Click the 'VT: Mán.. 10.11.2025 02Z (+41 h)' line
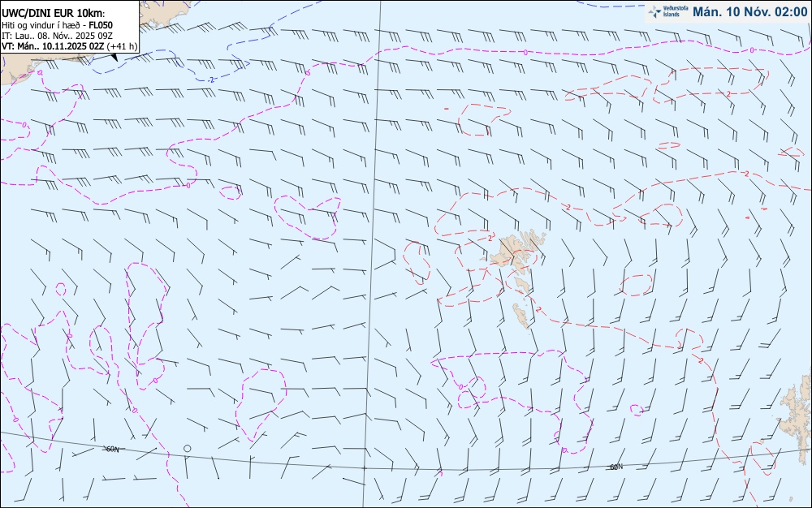 (x=69, y=46)
